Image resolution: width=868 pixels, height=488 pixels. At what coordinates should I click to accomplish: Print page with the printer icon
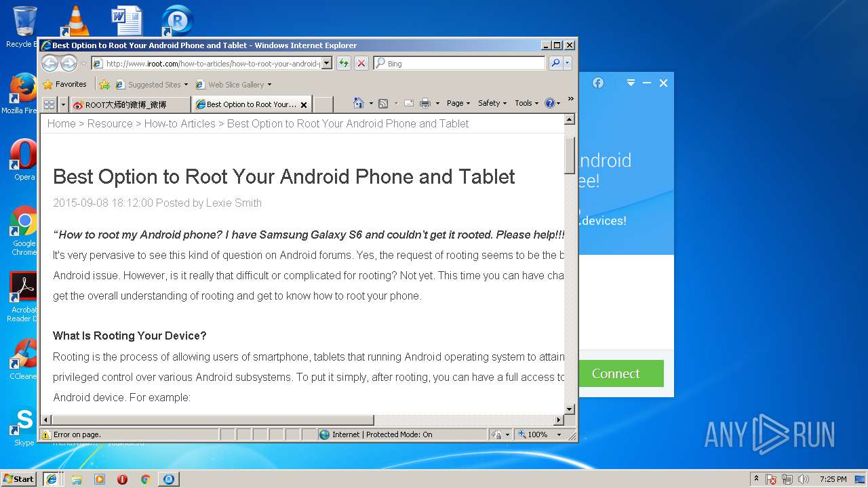pyautogui.click(x=425, y=103)
